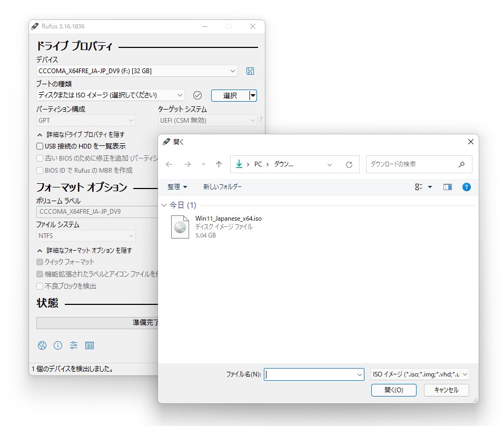Click the 準備完了 status progress bar

tap(94, 323)
